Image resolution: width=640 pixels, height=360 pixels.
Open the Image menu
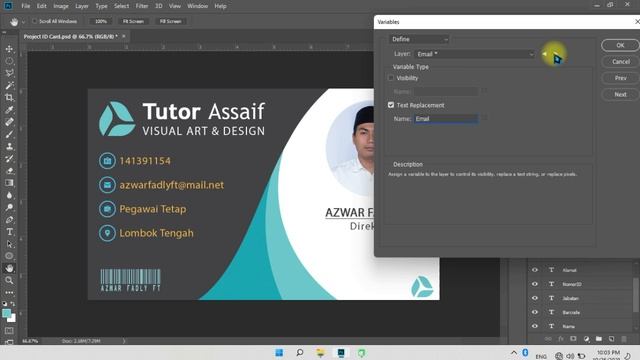(61, 6)
